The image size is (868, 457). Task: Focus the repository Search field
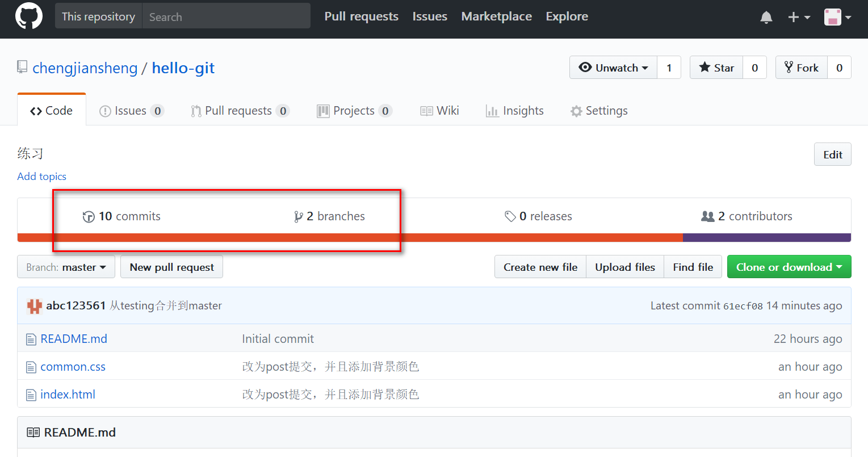[227, 16]
